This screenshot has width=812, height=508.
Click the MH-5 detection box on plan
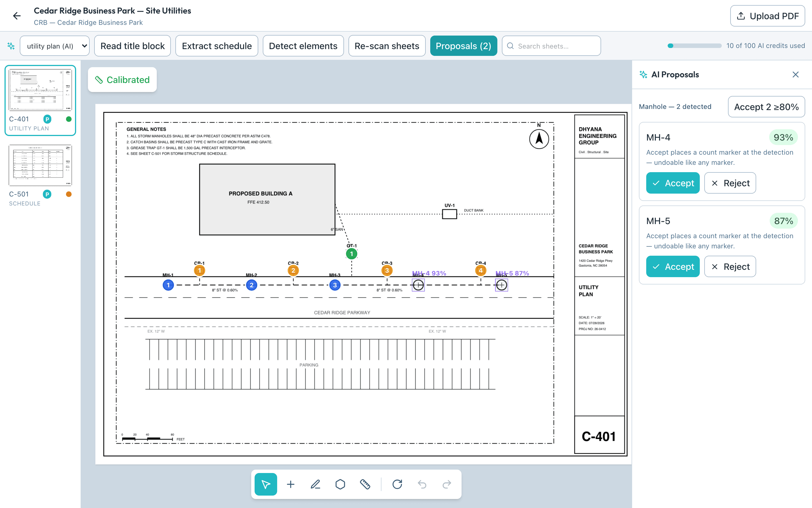(x=502, y=285)
